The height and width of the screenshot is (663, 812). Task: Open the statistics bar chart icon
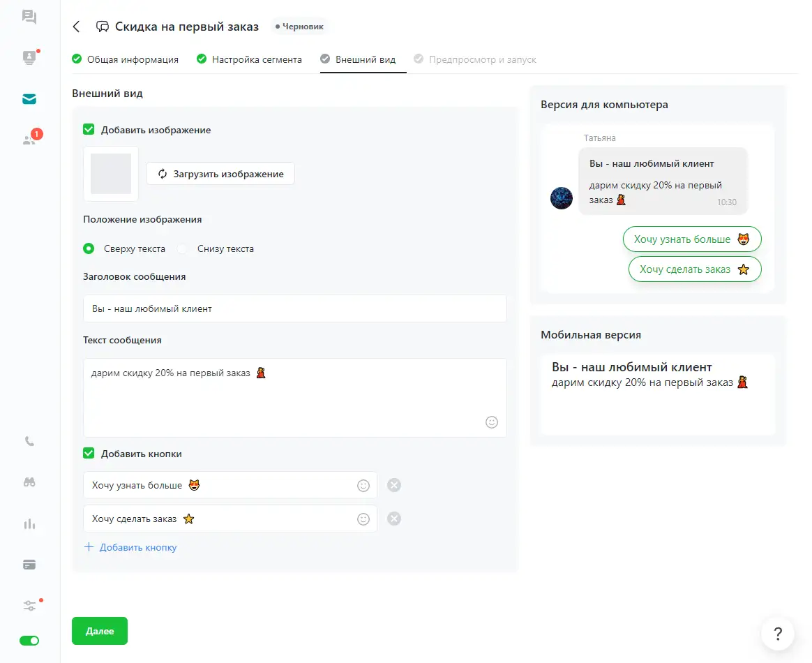point(29,523)
